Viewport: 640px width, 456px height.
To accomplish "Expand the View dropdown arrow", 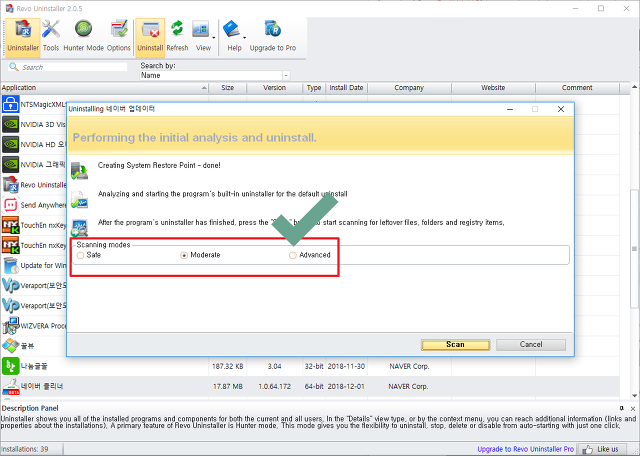I will tap(214, 38).
